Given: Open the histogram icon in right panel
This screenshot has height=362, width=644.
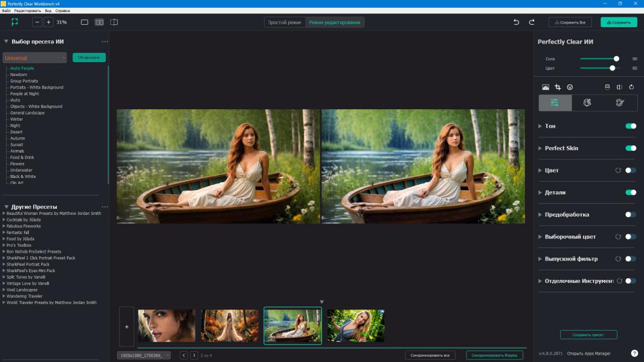Looking at the screenshot, I should point(546,87).
